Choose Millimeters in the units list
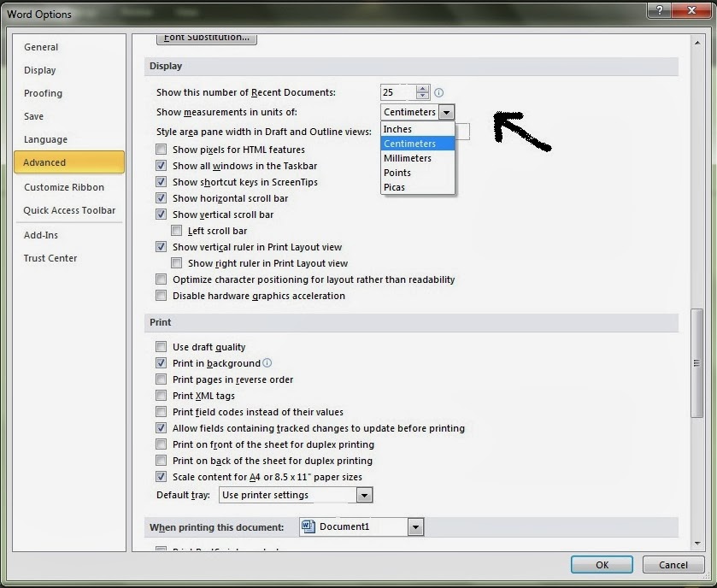The height and width of the screenshot is (588, 717). [418, 158]
